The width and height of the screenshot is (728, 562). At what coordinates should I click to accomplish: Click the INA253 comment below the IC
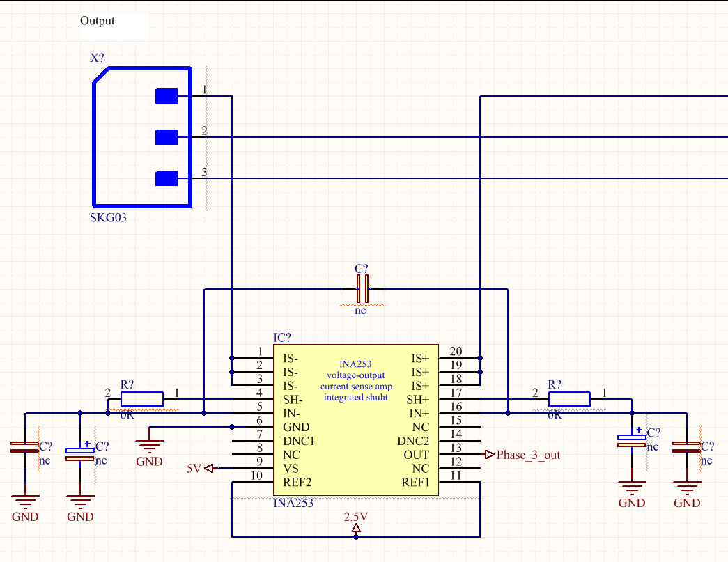tap(293, 503)
